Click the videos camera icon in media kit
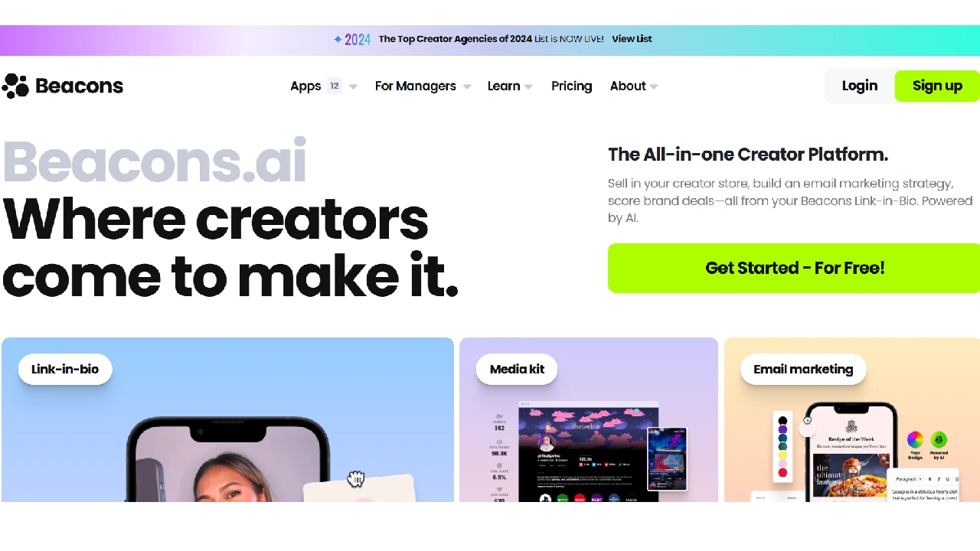This screenshot has width=980, height=551. click(499, 416)
